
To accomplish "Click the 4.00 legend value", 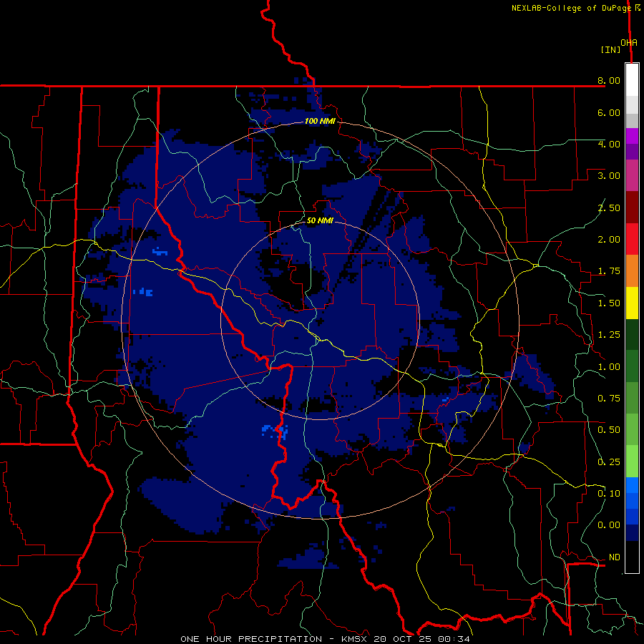I will coord(609,144).
